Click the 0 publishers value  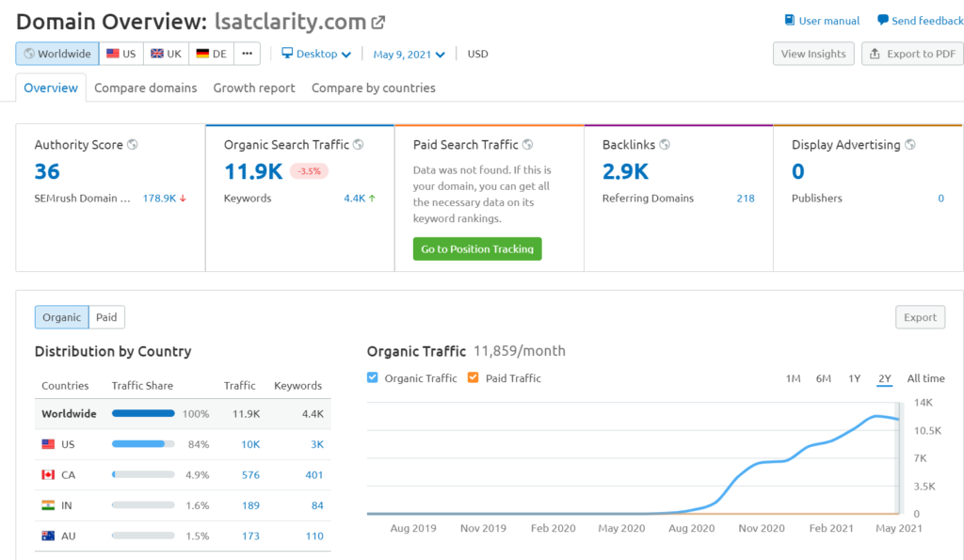coord(940,198)
